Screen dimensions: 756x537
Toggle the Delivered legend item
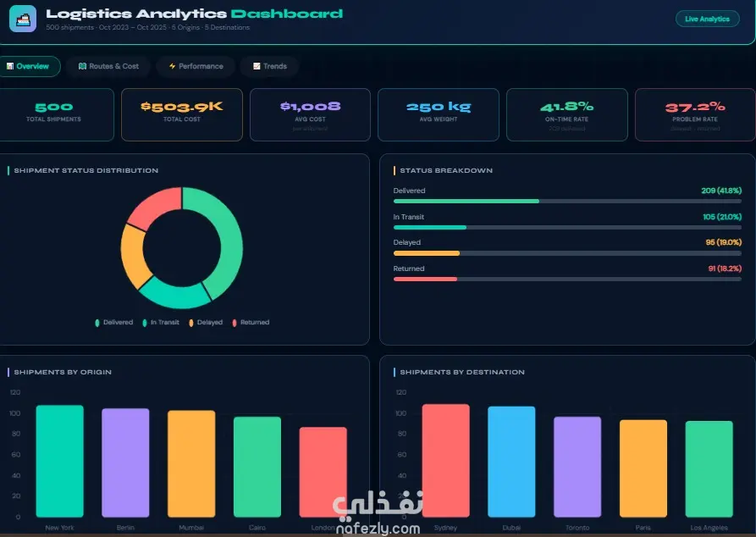[x=114, y=323]
